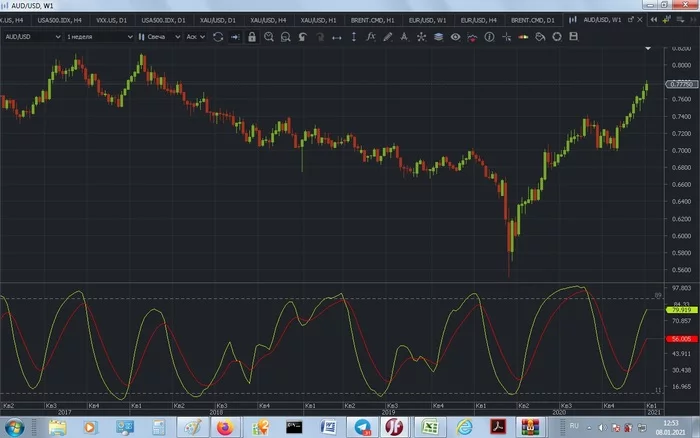Image resolution: width=700 pixels, height=438 pixels.
Task: Open Windows Explorer from the taskbar
Action: [x=57, y=427]
